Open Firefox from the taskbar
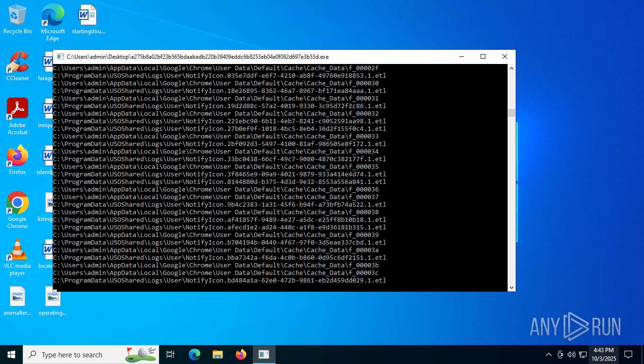644x364 pixels. click(241, 355)
